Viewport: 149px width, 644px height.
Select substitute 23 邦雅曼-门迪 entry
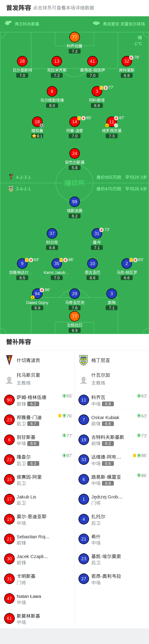click(37, 420)
